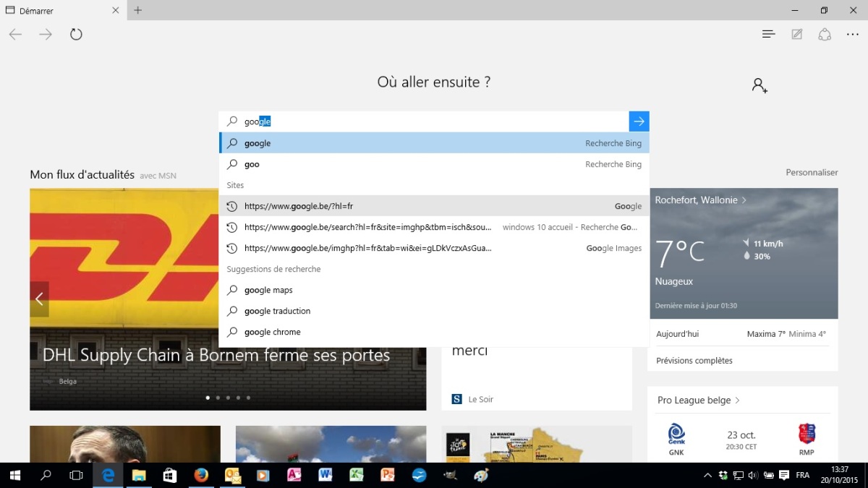Image resolution: width=868 pixels, height=488 pixels.
Task: Show hidden tray icons chevron
Action: tap(707, 475)
